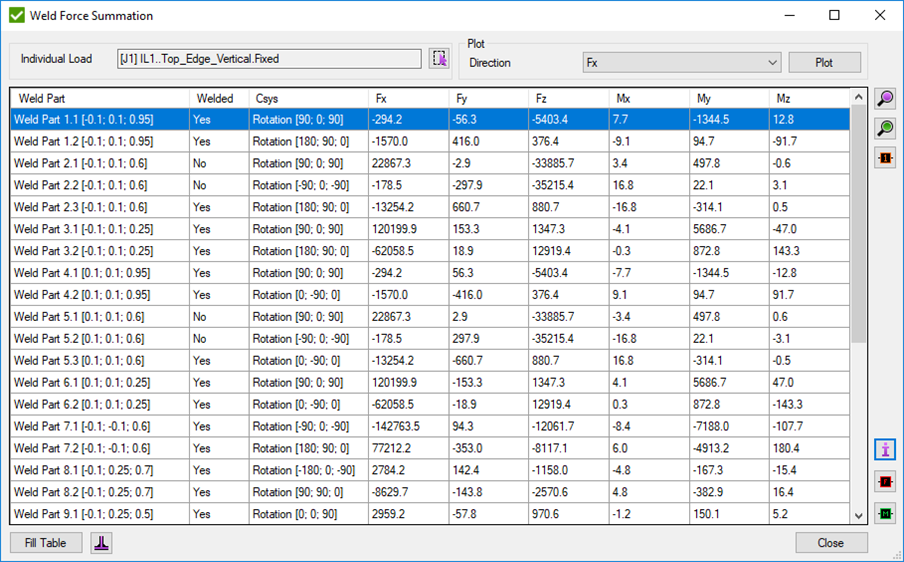Select row Weld Part 3.1 [-0.1; 0.1; 0.25]
This screenshot has height=562, width=904.
[x=430, y=229]
